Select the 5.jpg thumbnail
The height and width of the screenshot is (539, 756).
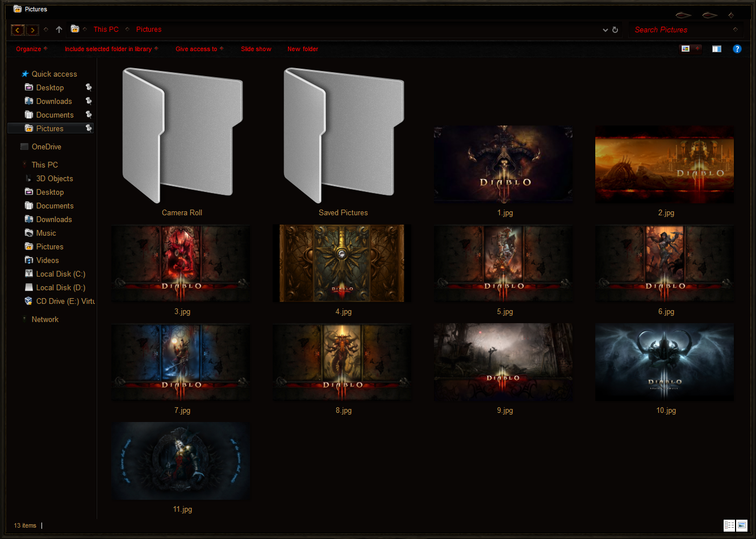coord(503,263)
